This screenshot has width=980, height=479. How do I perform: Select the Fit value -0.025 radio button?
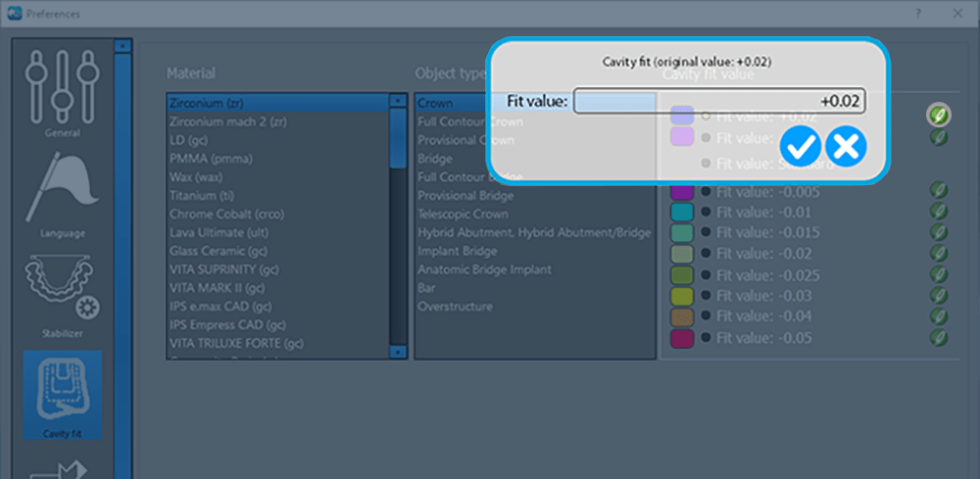click(706, 275)
